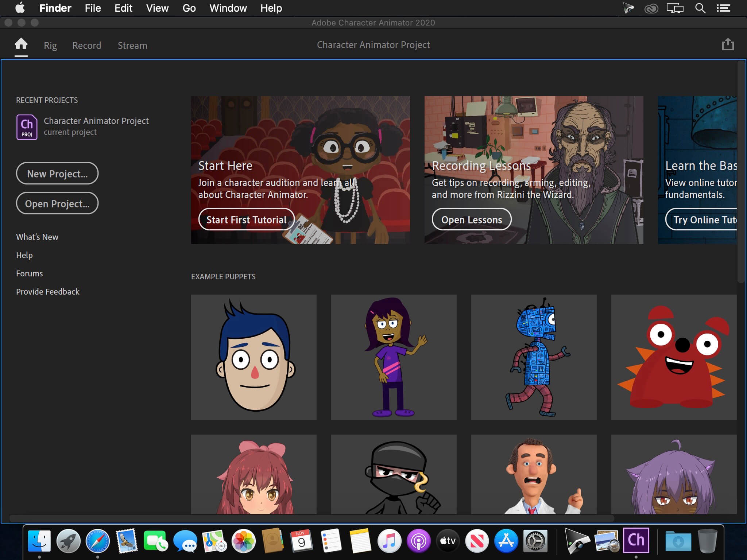Click Open Project button
Image resolution: width=747 pixels, height=560 pixels.
tap(57, 203)
